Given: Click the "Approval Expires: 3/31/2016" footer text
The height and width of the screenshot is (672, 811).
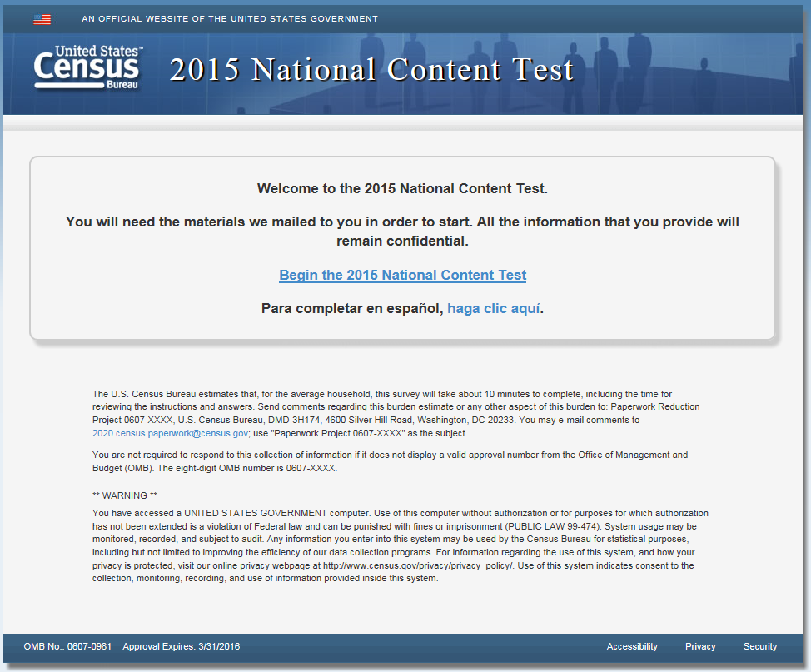Looking at the screenshot, I should pos(181,647).
